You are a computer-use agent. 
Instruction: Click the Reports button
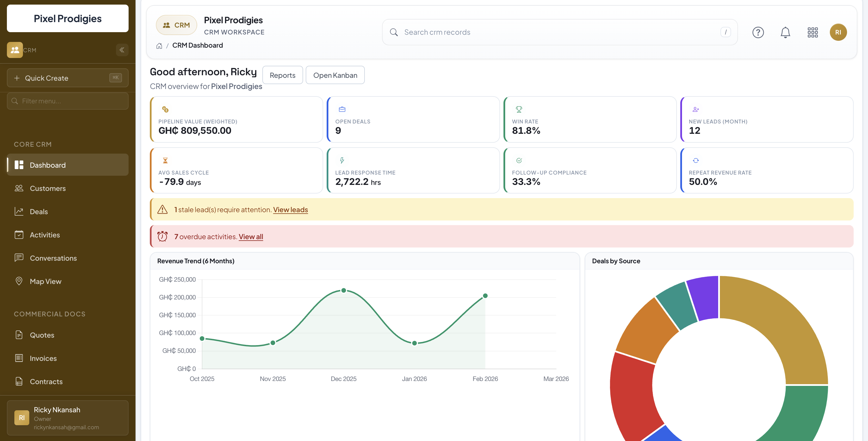click(282, 75)
